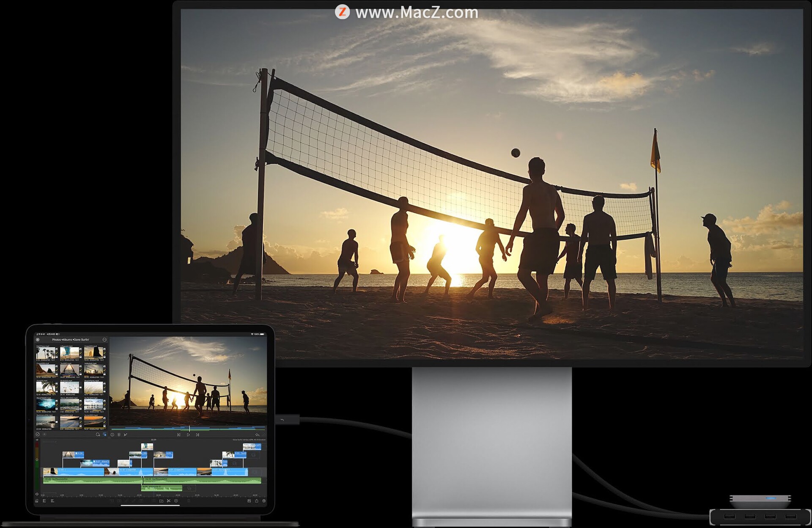Click the library select checkmark icon
Viewport: 812px width, 528px height.
tap(38, 434)
